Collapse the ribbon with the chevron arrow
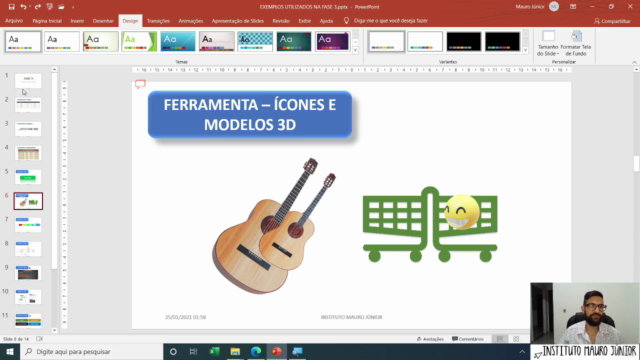Viewport: 640px width, 360px height. [x=634, y=62]
